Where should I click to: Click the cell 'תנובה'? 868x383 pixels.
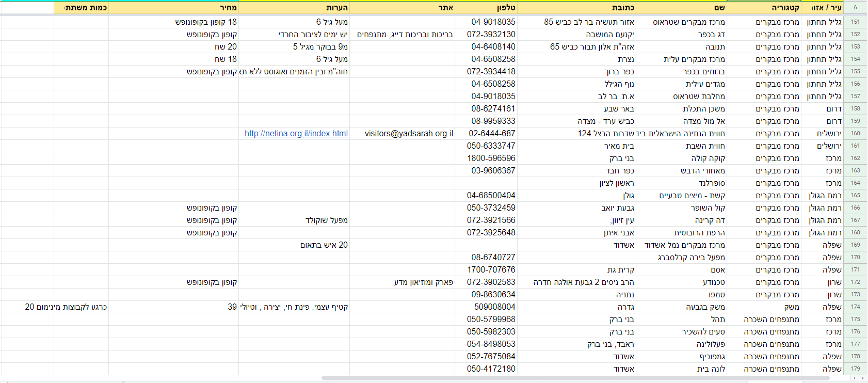click(x=681, y=47)
